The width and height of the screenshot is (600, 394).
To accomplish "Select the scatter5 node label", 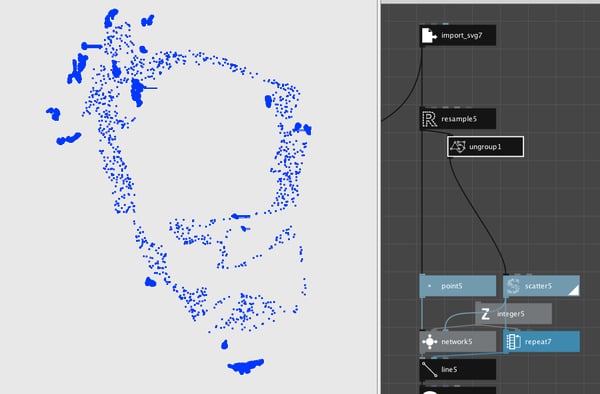I will point(538,286).
